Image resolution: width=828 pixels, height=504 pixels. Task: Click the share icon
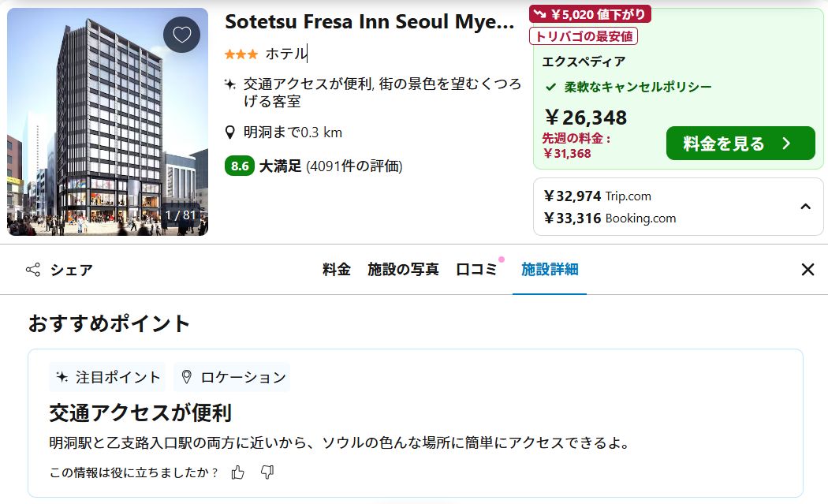click(x=33, y=270)
